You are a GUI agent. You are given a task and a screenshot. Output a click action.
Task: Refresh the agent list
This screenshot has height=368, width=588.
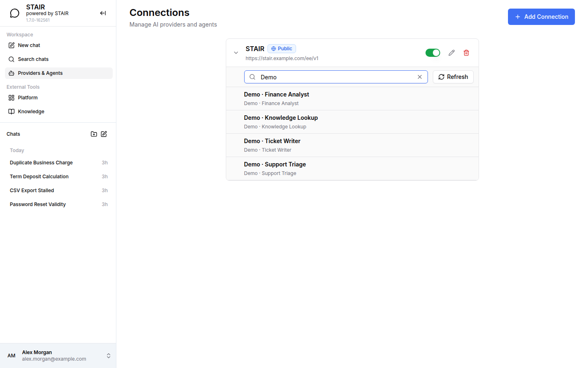click(453, 77)
